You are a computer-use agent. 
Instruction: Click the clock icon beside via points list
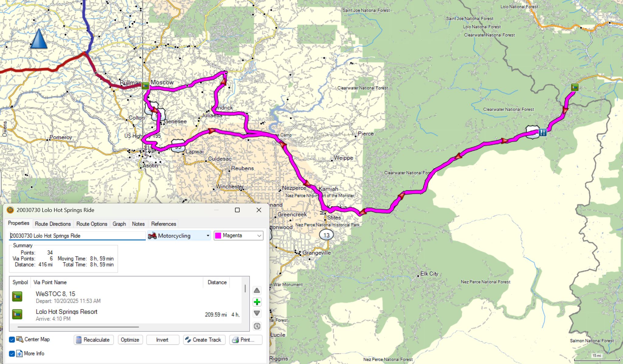coord(257,326)
